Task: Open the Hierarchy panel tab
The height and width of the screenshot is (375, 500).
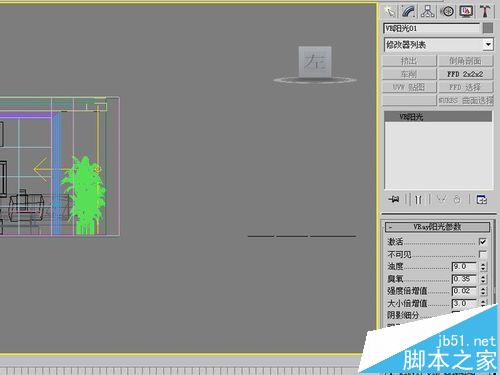Action: point(428,12)
